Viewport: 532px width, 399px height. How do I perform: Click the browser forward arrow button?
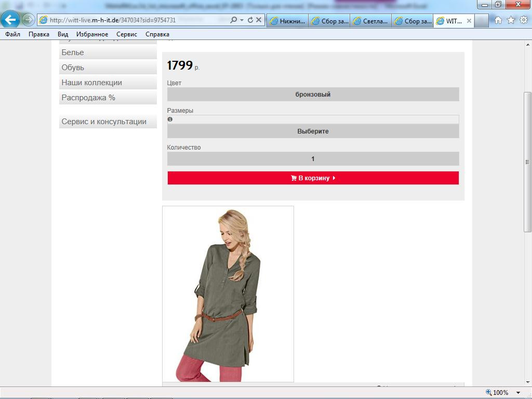click(28, 20)
